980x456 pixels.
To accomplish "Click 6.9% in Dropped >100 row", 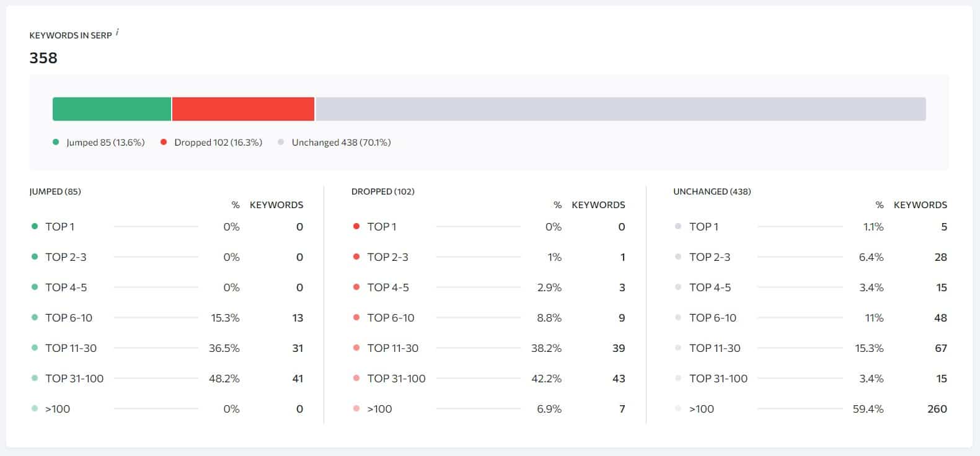I will [x=549, y=409].
